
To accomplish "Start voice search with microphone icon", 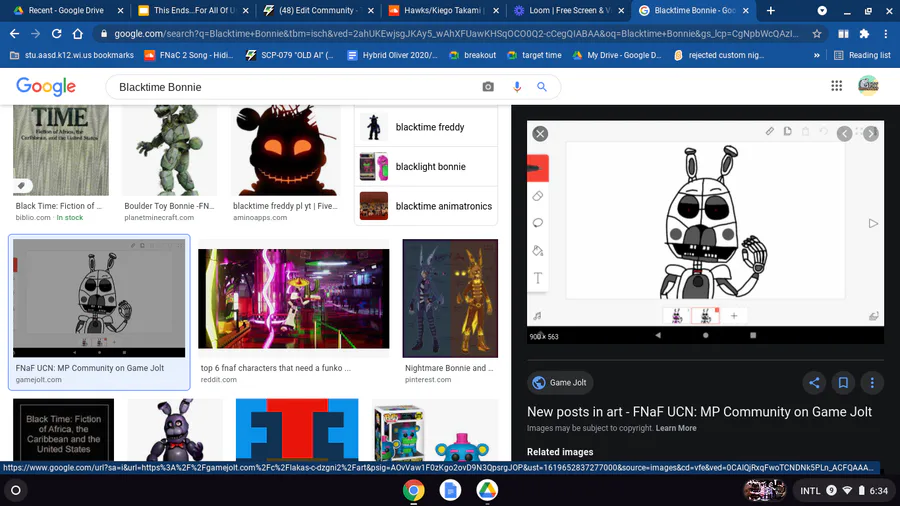I will coord(517,87).
